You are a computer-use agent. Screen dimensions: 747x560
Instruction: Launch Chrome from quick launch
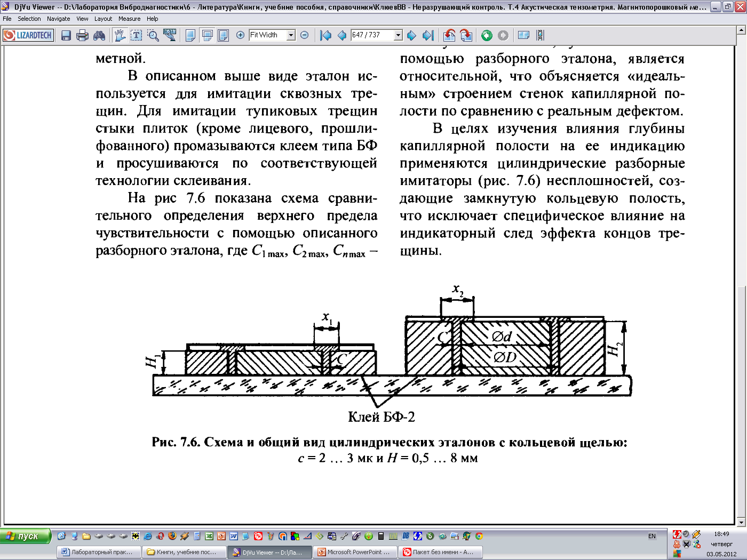[x=479, y=536]
